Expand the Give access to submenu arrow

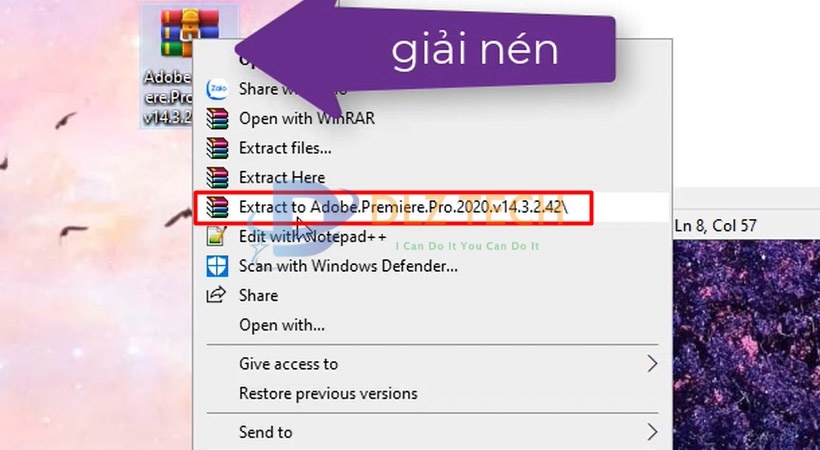coord(652,363)
